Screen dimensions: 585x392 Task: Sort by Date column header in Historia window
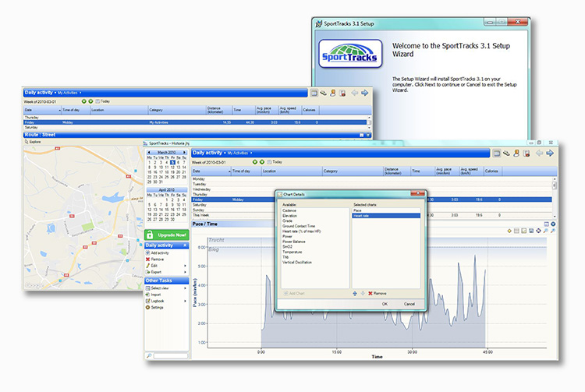pos(211,171)
